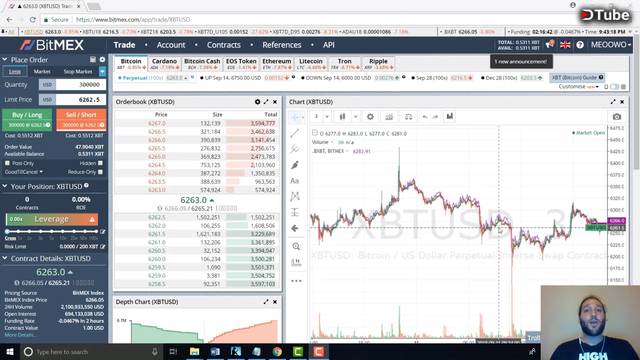
Task: Open the Windows Start menu
Action: coord(10,351)
